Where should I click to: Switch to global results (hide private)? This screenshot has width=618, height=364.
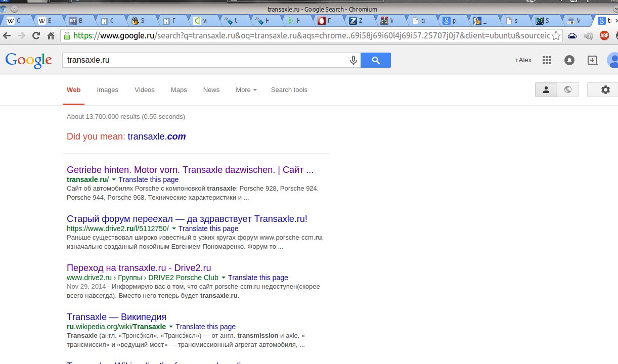click(568, 89)
